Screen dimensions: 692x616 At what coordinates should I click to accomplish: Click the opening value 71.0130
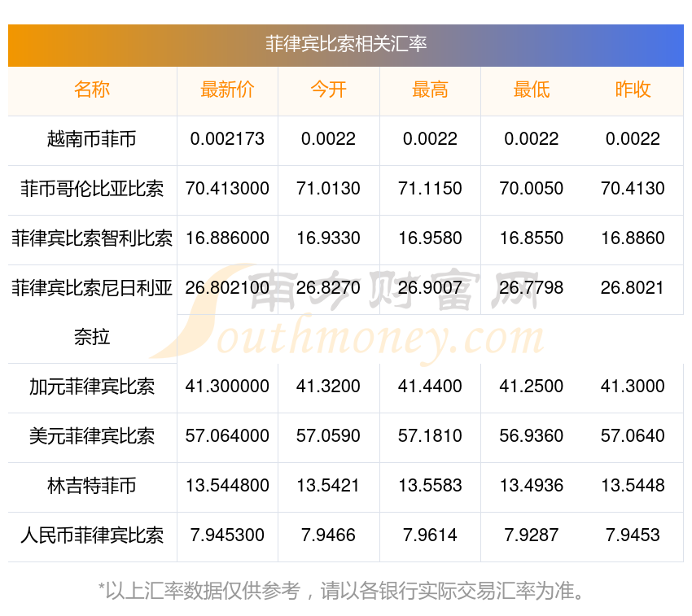tap(328, 189)
